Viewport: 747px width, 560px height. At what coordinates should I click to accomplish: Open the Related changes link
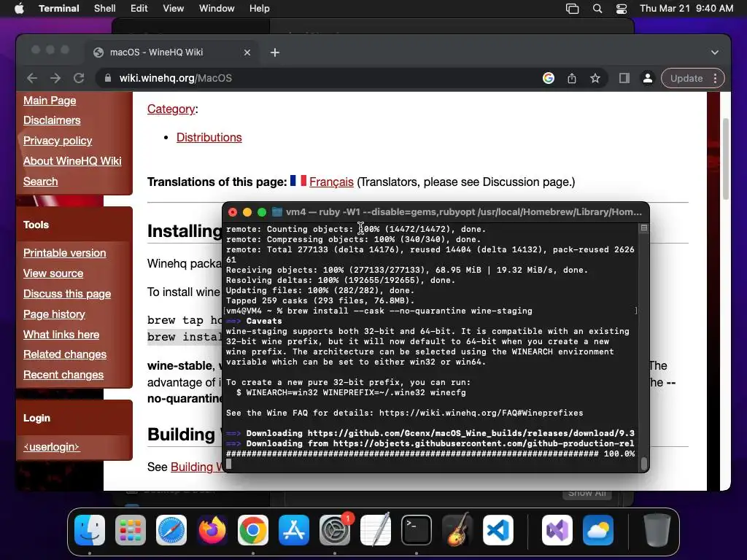click(65, 354)
